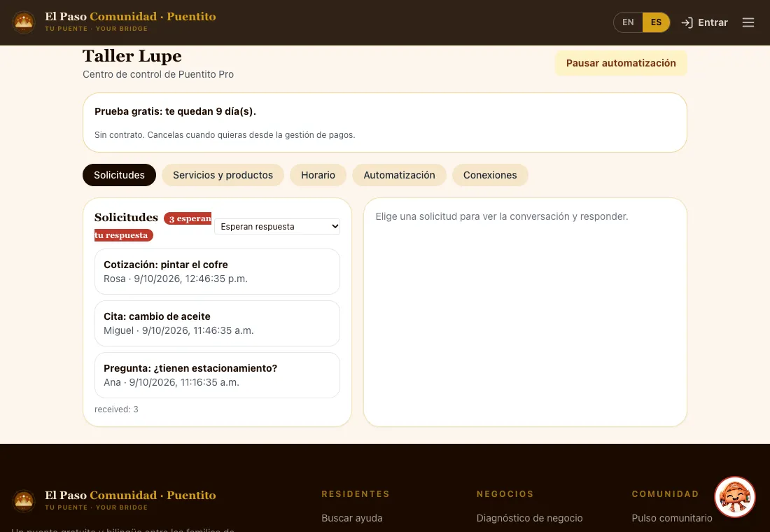
Task: Click the 'received: 3' counter text
Action: click(x=116, y=409)
